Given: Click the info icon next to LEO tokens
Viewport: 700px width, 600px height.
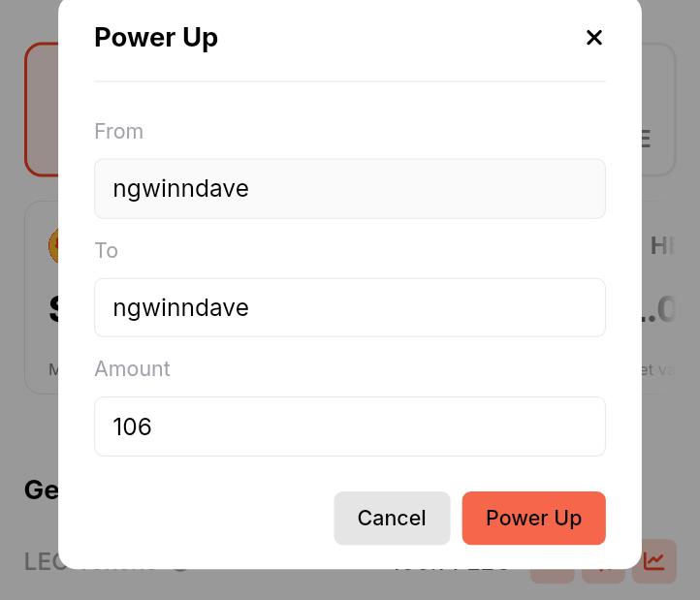Looking at the screenshot, I should pyautogui.click(x=180, y=570).
